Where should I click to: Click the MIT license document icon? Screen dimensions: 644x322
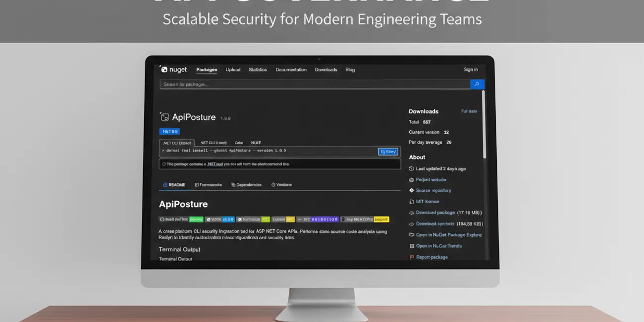click(x=411, y=202)
